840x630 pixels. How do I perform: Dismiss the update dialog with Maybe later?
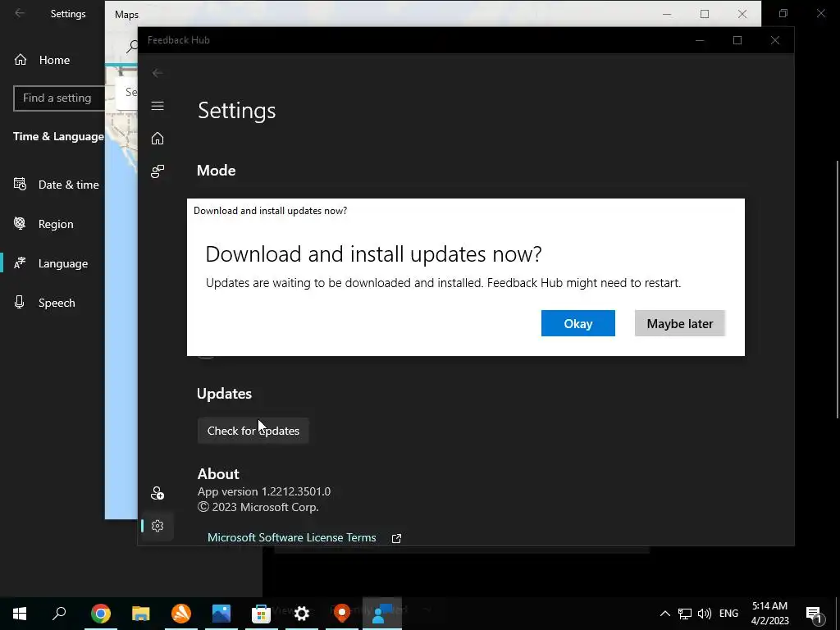[680, 323]
